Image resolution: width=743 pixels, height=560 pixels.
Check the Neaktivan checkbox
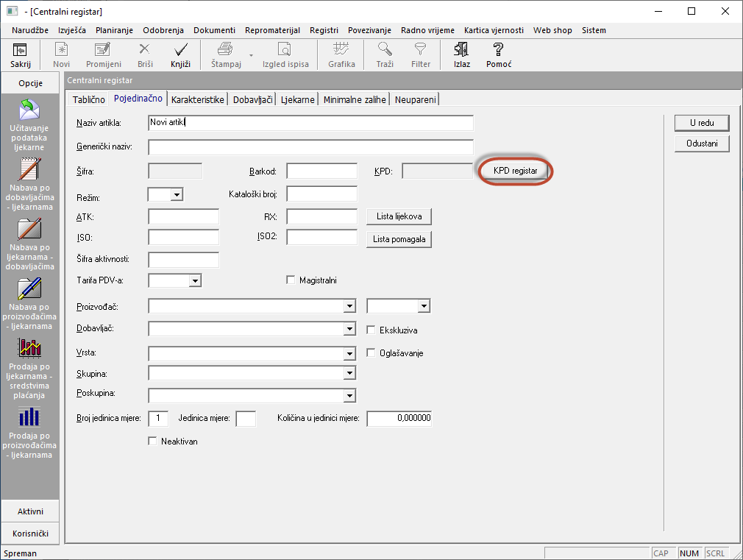[x=153, y=442]
